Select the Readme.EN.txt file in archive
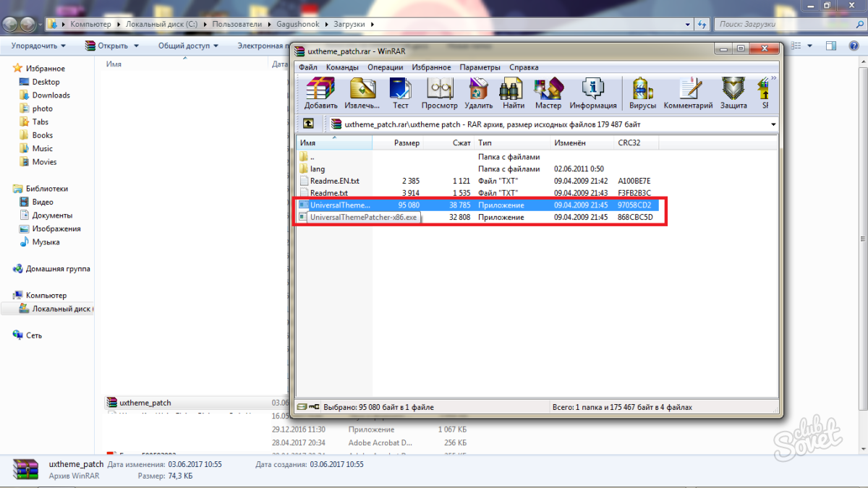The height and width of the screenshot is (488, 868). pyautogui.click(x=334, y=181)
